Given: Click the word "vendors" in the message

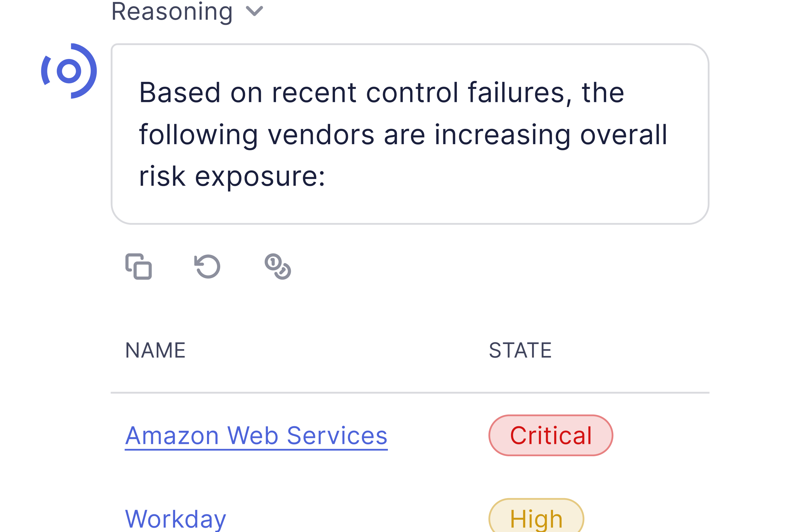Looking at the screenshot, I should [321, 135].
